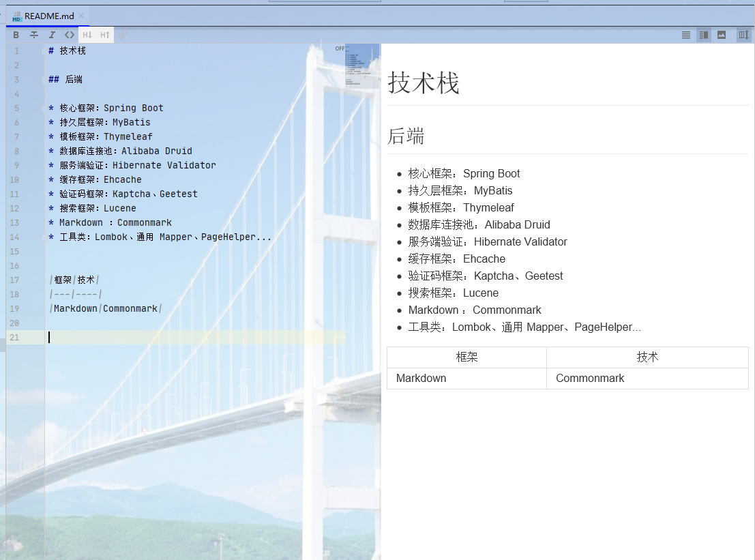The height and width of the screenshot is (560, 755).
Task: Click line number 5 in the gutter
Action: click(x=16, y=108)
